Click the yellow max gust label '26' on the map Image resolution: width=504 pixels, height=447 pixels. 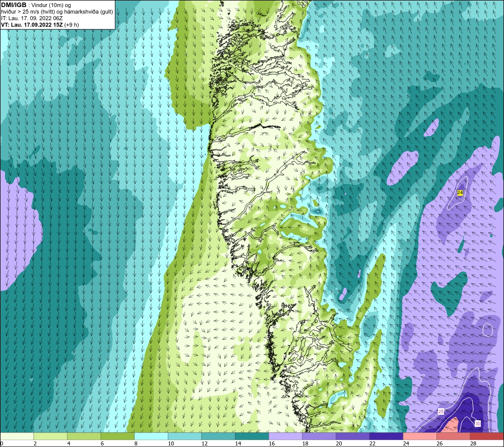click(460, 193)
